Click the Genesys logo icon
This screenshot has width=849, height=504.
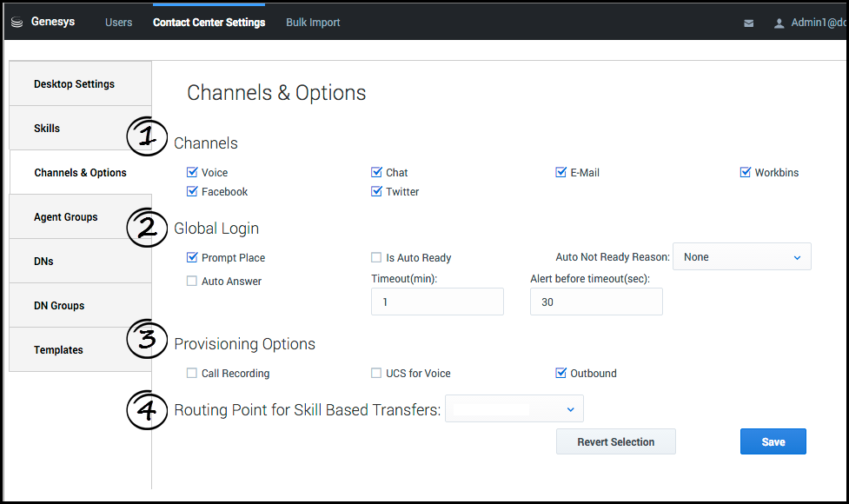tap(17, 23)
